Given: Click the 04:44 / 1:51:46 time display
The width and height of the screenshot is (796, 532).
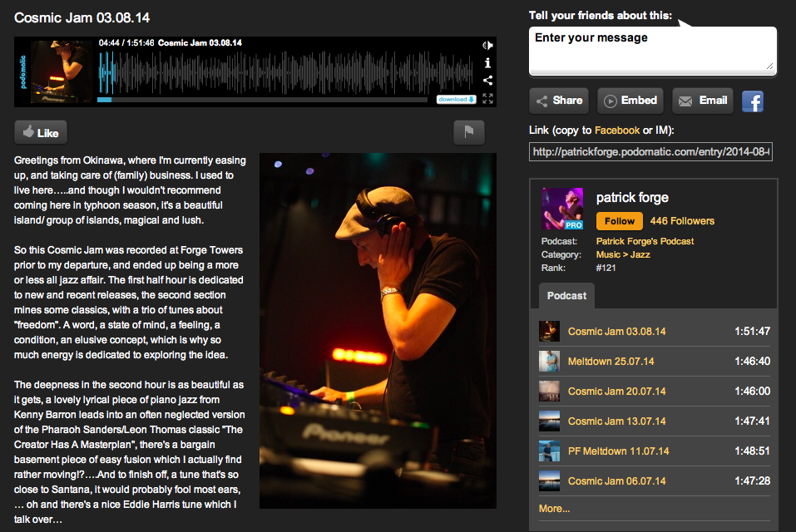Looking at the screenshot, I should tap(126, 42).
